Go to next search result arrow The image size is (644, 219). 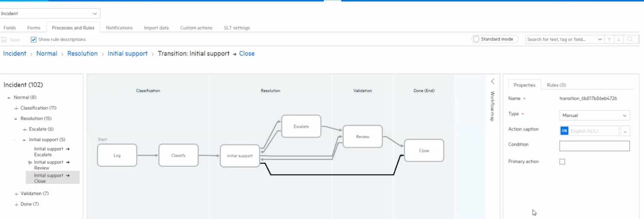point(619,39)
